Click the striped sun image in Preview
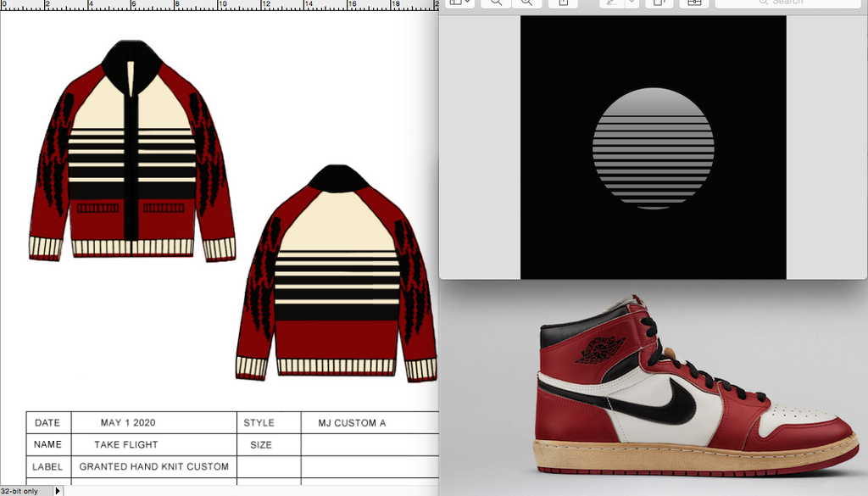 tap(654, 148)
